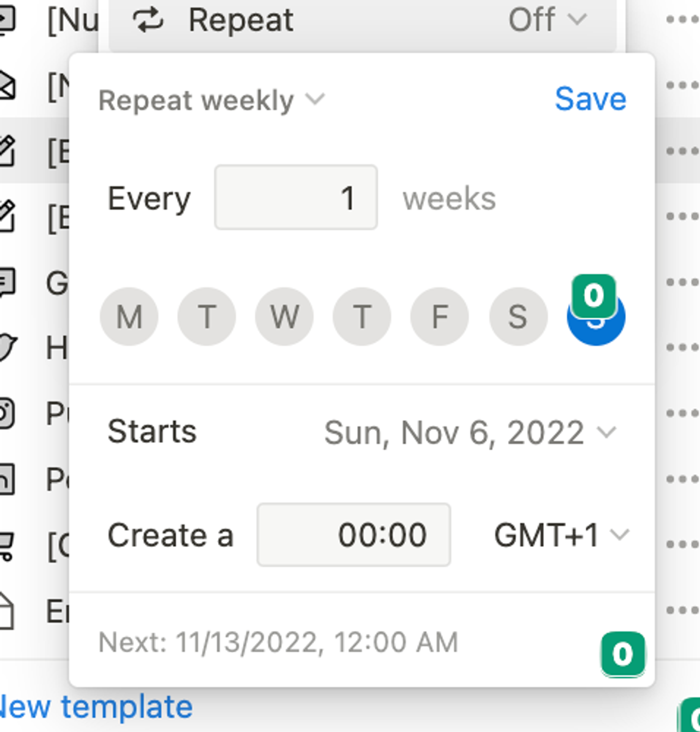This screenshot has width=700, height=732.
Task: Open three-dot menu beside Starts row
Action: pos(682,413)
